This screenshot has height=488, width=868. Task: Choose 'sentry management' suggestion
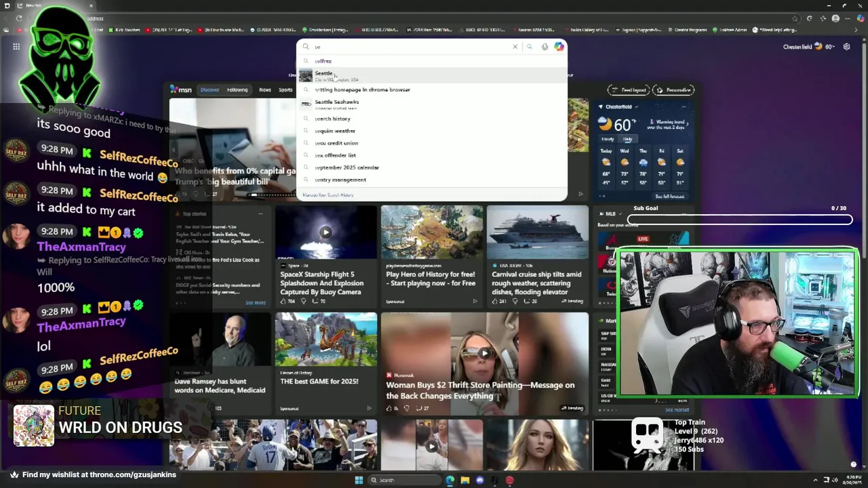431,180
